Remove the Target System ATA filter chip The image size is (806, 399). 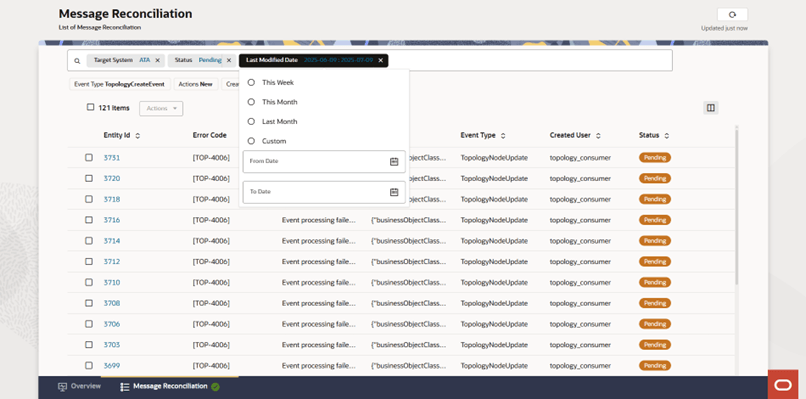(x=157, y=60)
